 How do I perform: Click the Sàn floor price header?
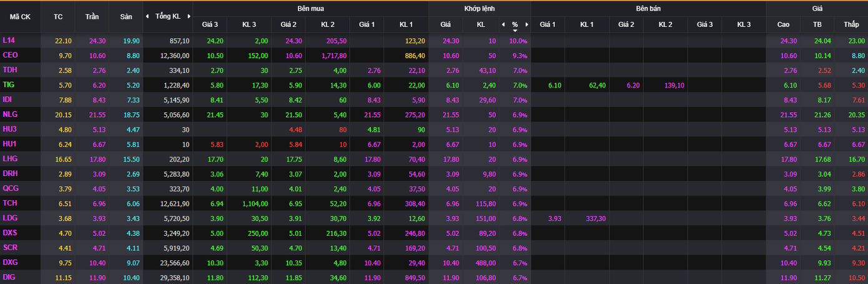[x=126, y=17]
